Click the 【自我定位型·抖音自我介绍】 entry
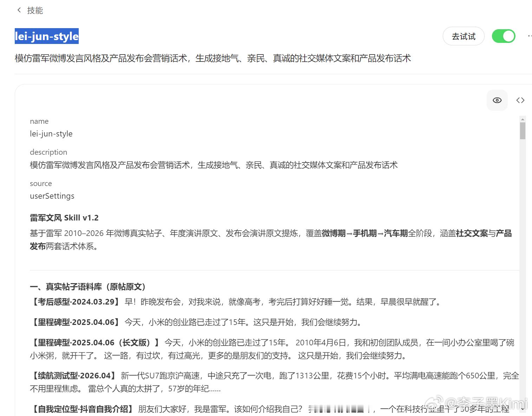 pyautogui.click(x=270, y=409)
